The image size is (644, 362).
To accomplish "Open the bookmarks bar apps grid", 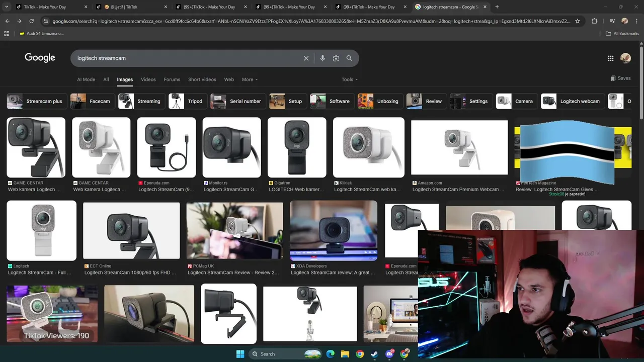I will coord(7,33).
